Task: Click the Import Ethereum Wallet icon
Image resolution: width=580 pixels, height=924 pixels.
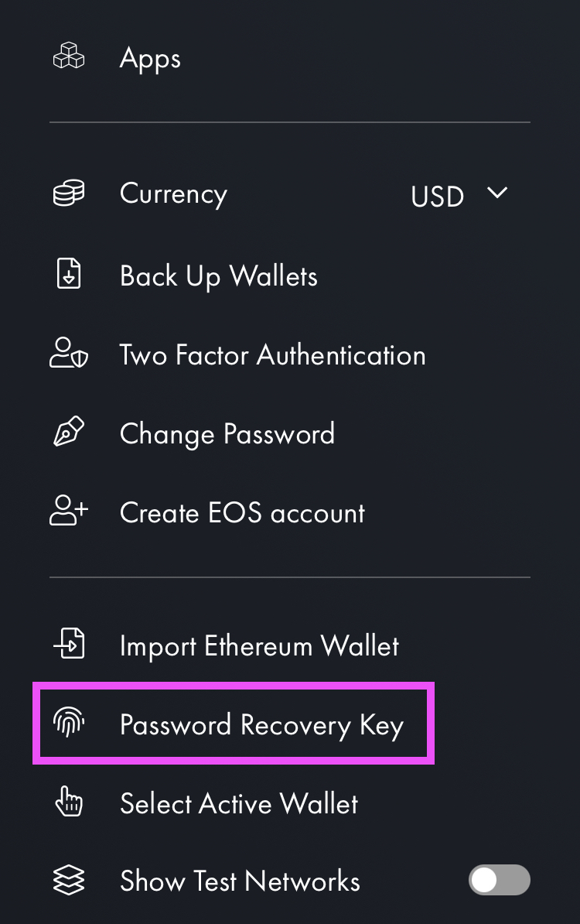Action: click(69, 643)
